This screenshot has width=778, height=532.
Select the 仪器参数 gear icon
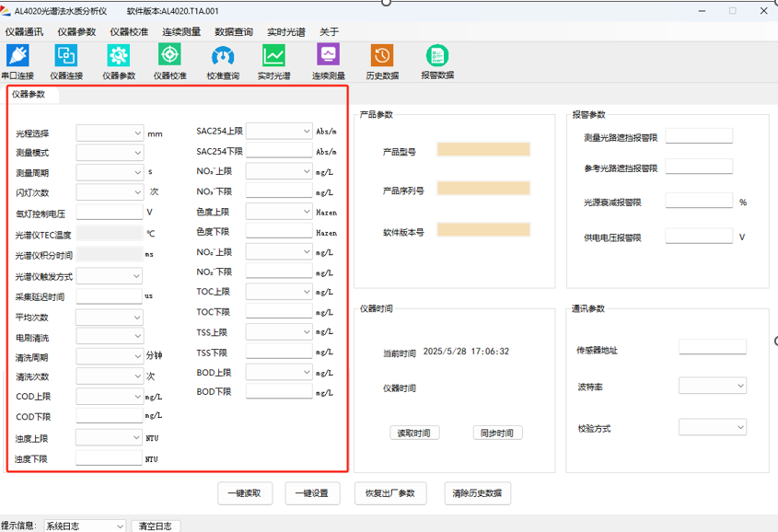119,55
